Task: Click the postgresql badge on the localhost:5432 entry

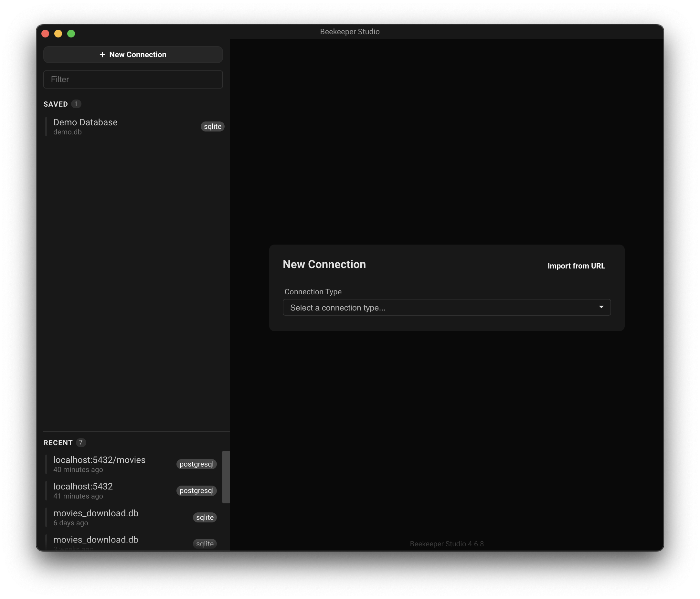Action: click(x=196, y=491)
